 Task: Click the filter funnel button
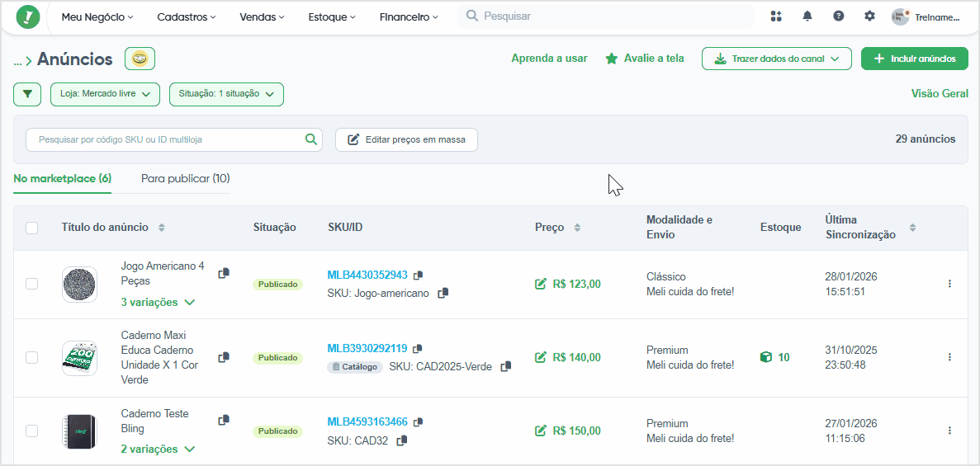click(27, 94)
